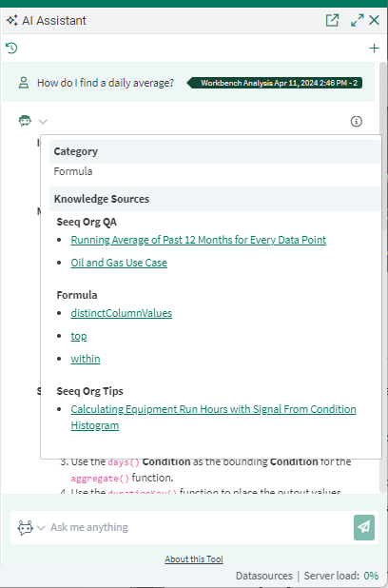Open the chat history icon
388x588 pixels.
pyautogui.click(x=11, y=48)
